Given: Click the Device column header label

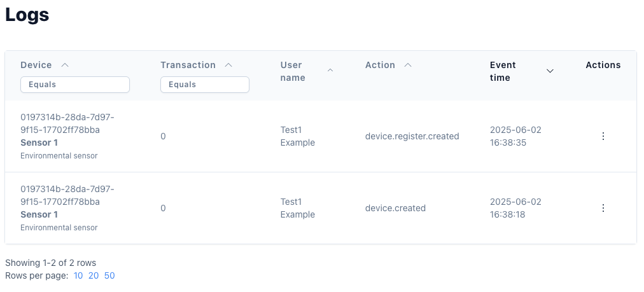Looking at the screenshot, I should click(36, 65).
